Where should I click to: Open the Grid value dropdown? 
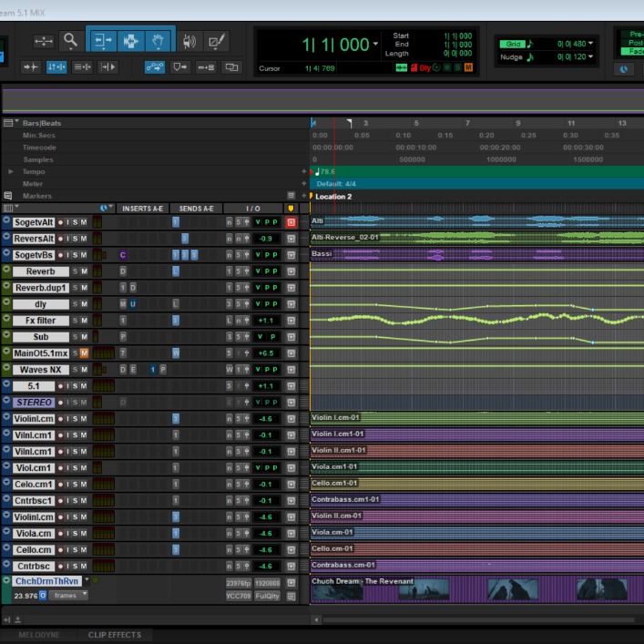pos(590,43)
